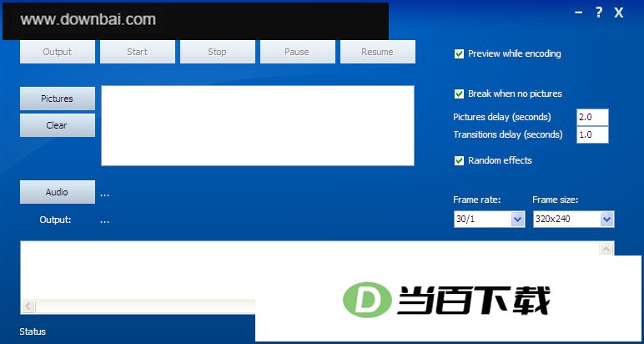The width and height of the screenshot is (644, 344).
Task: Edit the Transitions delay value field
Action: (x=592, y=134)
